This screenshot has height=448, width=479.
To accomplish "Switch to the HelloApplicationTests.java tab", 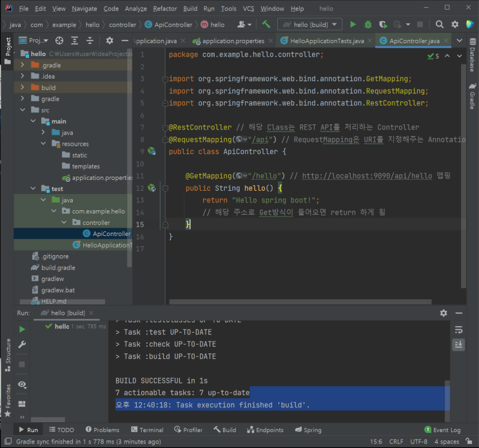I will click(326, 41).
